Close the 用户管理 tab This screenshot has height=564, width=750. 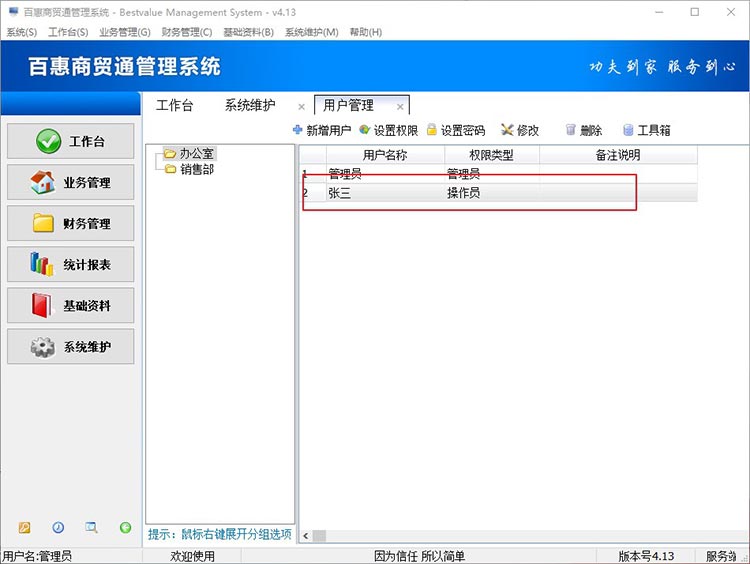(400, 107)
